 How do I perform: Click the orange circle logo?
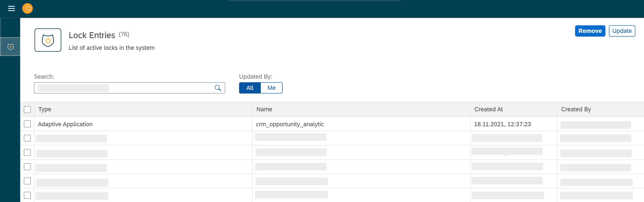[x=28, y=8]
